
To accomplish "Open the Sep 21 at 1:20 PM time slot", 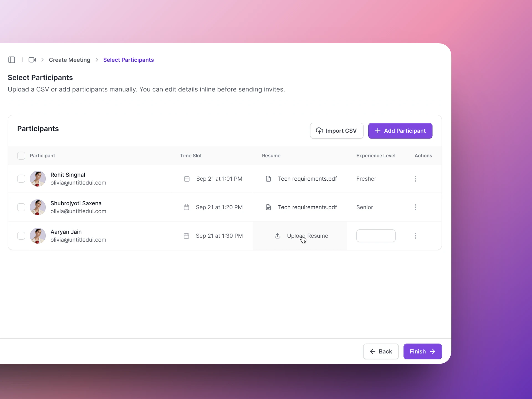I will tap(219, 207).
